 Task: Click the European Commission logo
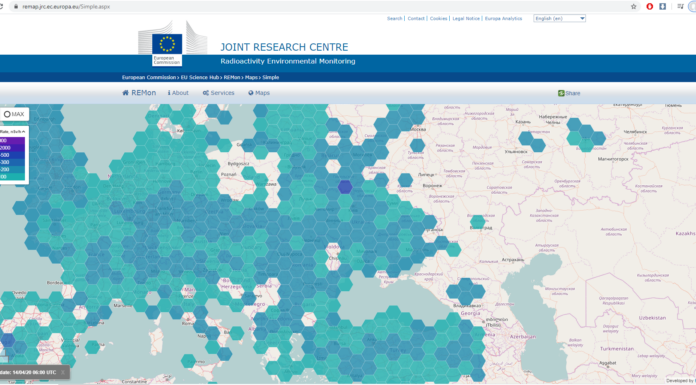(167, 49)
